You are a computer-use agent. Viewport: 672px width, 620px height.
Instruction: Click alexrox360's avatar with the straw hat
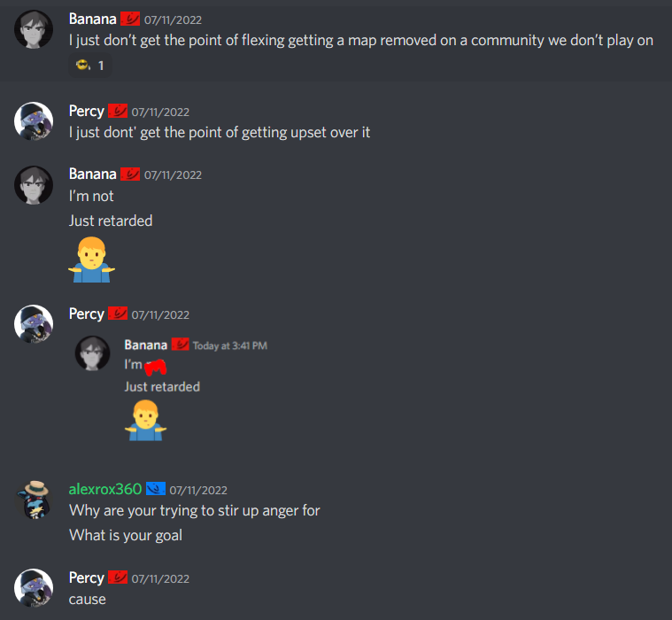coord(34,500)
